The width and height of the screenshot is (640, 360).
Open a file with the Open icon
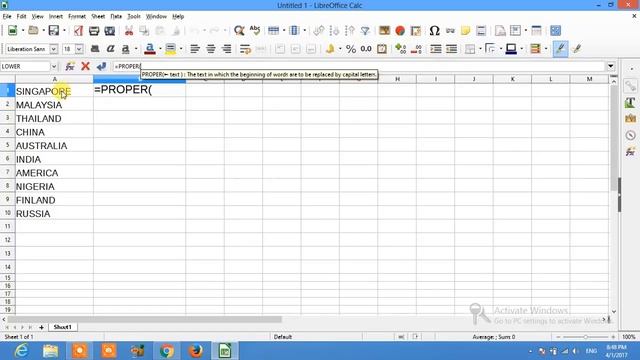point(33,31)
